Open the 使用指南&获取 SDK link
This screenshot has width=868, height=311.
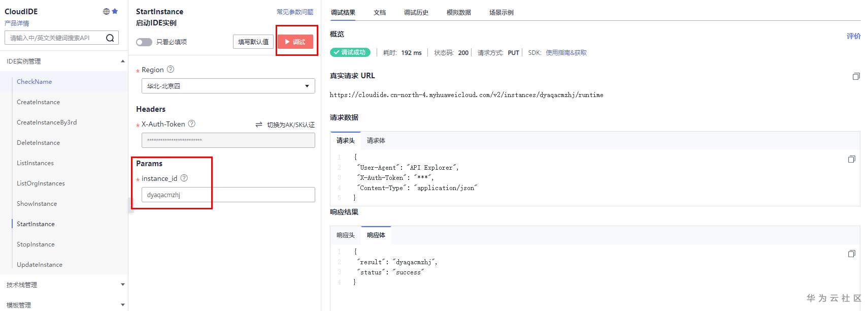coord(566,53)
